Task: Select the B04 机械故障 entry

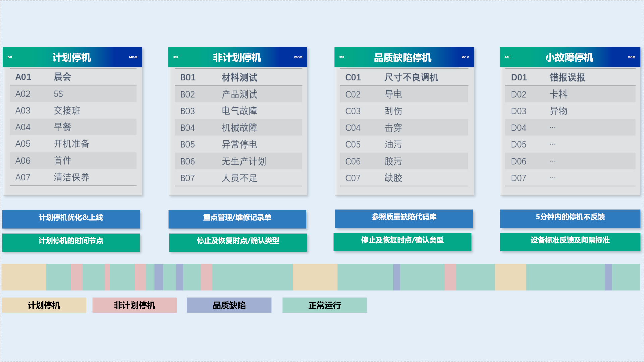Action: click(x=238, y=127)
